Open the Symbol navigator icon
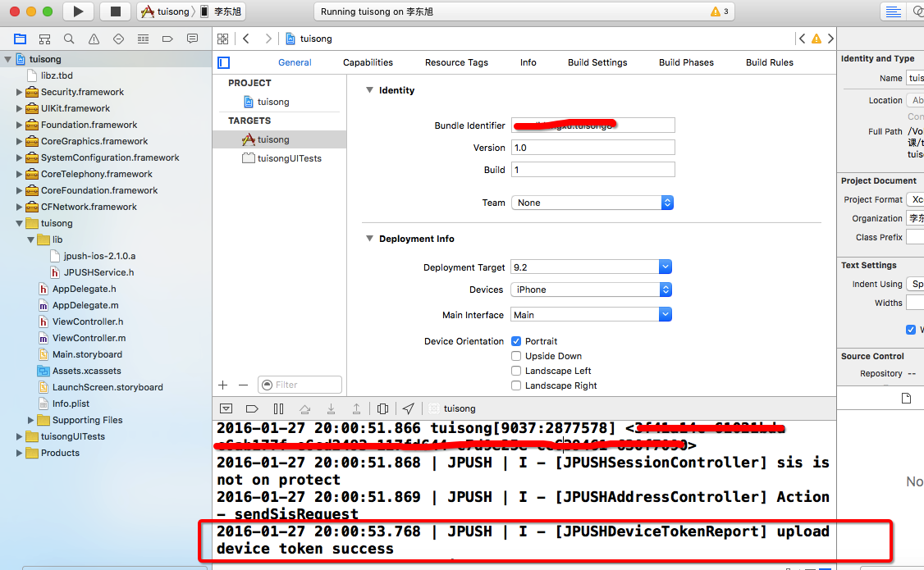This screenshot has width=924, height=570. coord(45,39)
